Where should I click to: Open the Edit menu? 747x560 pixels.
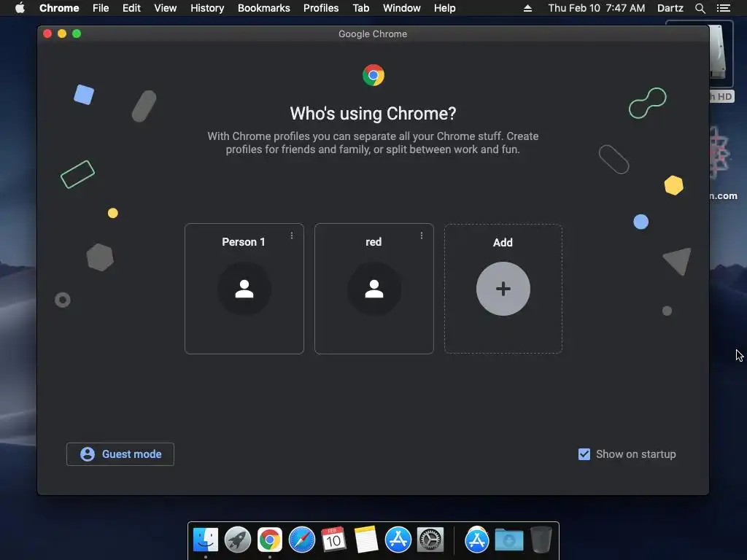tap(131, 8)
